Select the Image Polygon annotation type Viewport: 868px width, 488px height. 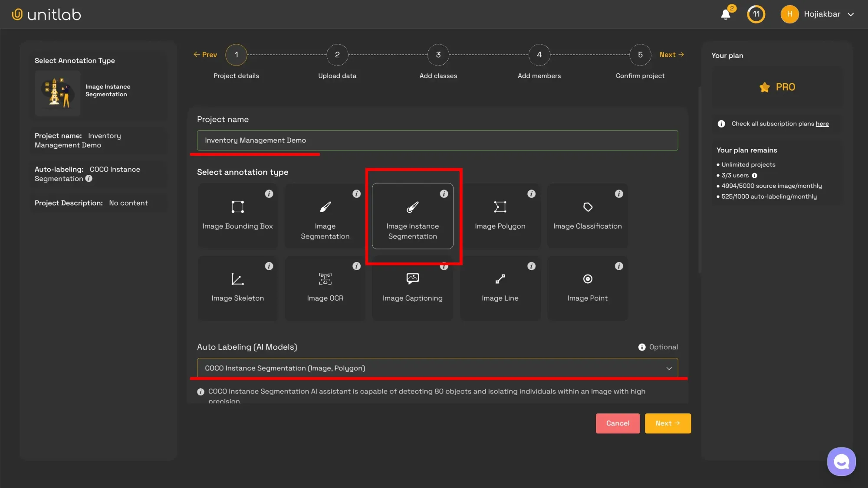coord(500,216)
